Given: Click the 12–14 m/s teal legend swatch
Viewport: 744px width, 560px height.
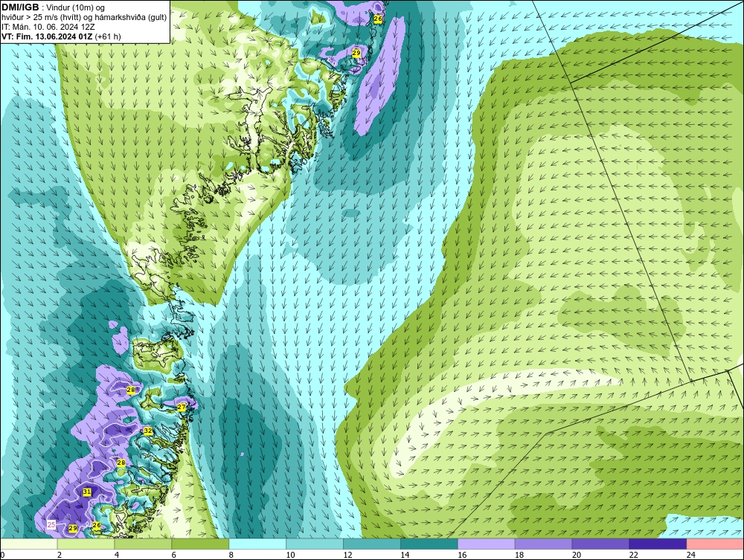Looking at the screenshot, I should (371, 544).
